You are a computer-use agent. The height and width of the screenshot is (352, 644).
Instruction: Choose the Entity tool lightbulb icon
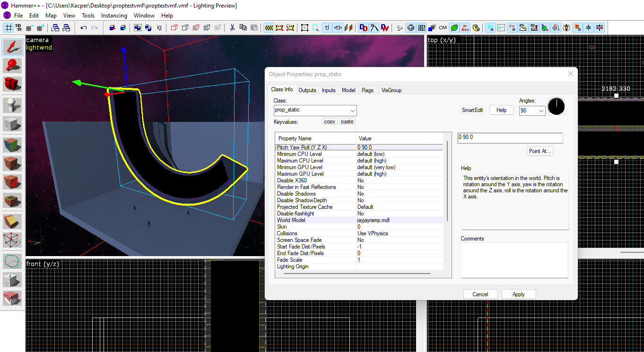[x=12, y=105]
